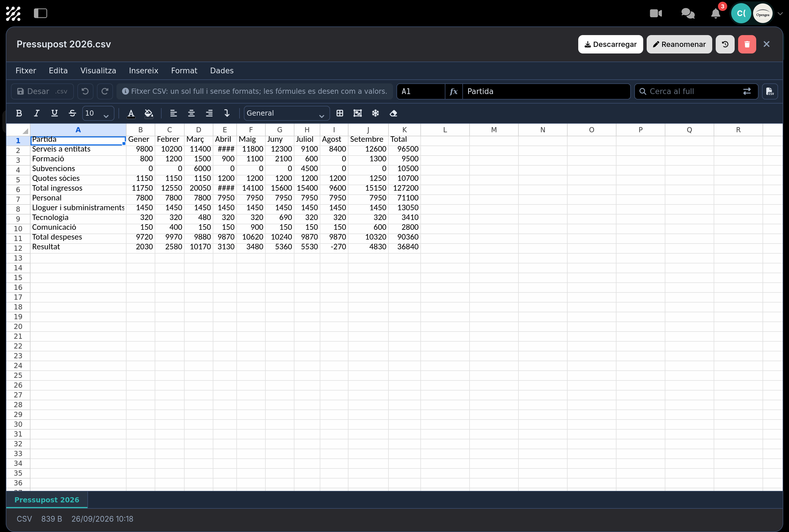Toggle italic formatting

pyautogui.click(x=37, y=113)
